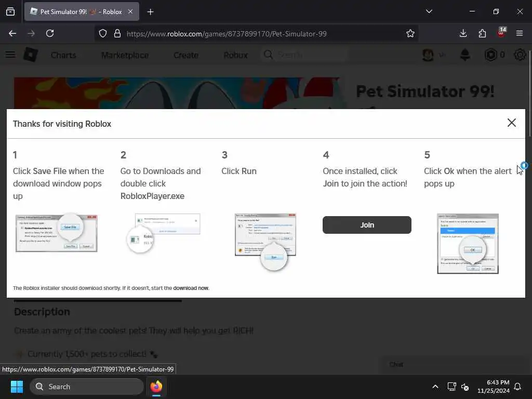Open the tracking protection shield icon
532x399 pixels.
click(103, 34)
